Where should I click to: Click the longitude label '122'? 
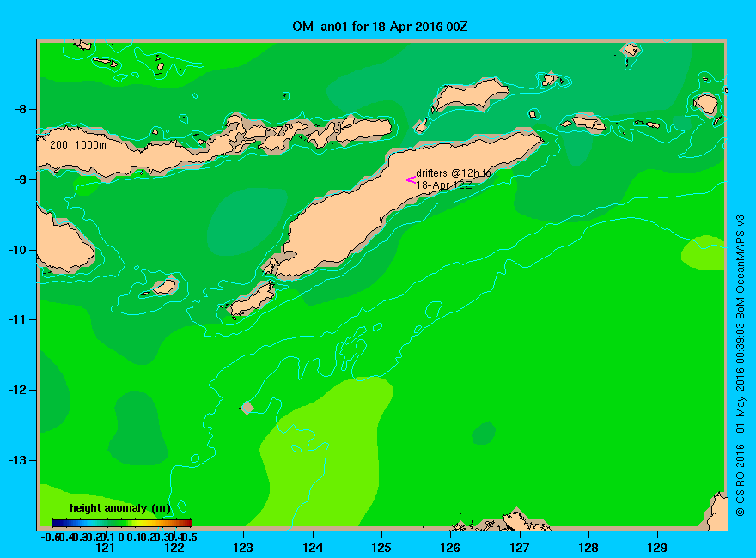coord(174,548)
